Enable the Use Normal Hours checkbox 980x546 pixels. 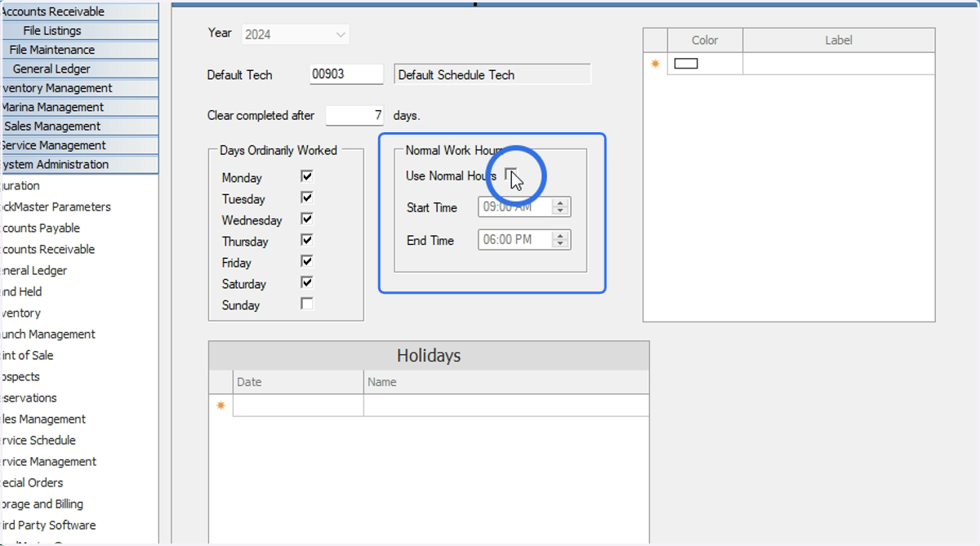[510, 175]
